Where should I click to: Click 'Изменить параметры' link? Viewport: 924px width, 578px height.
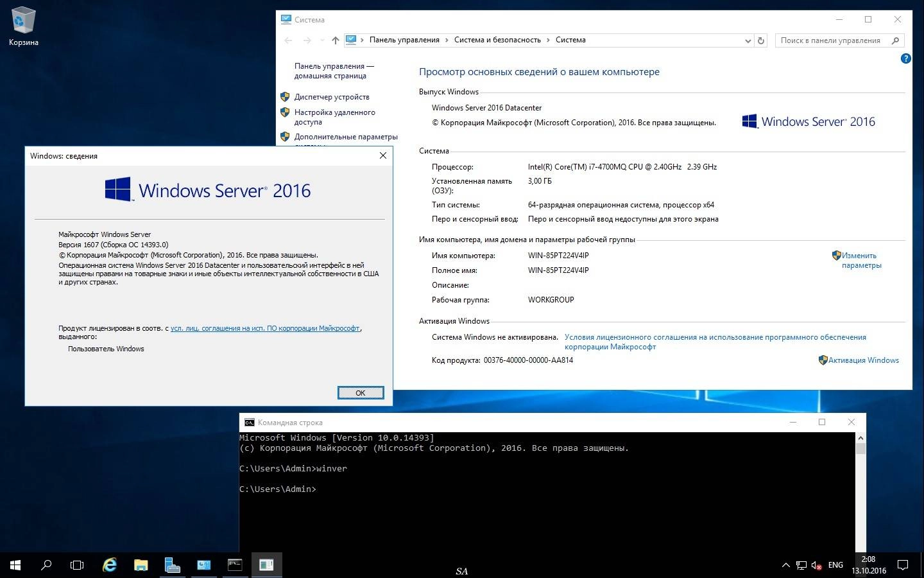(861, 260)
